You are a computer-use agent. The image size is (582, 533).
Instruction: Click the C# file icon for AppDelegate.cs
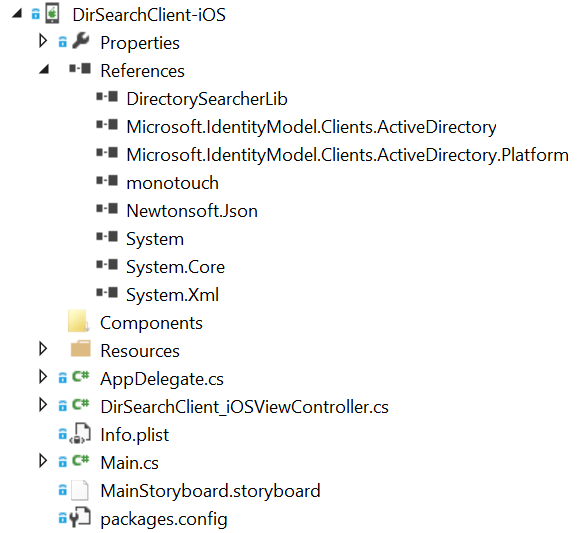click(x=81, y=377)
